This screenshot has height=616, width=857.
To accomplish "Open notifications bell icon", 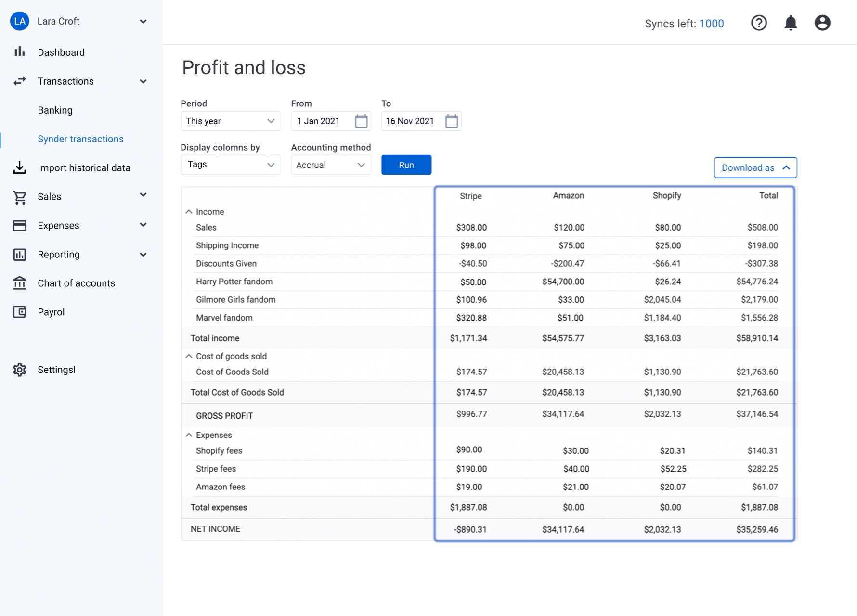I will point(791,23).
